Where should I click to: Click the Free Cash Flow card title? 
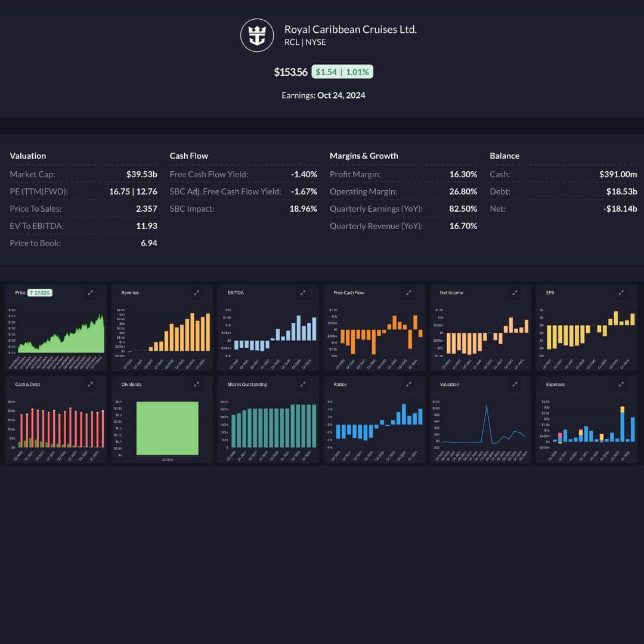pyautogui.click(x=349, y=293)
